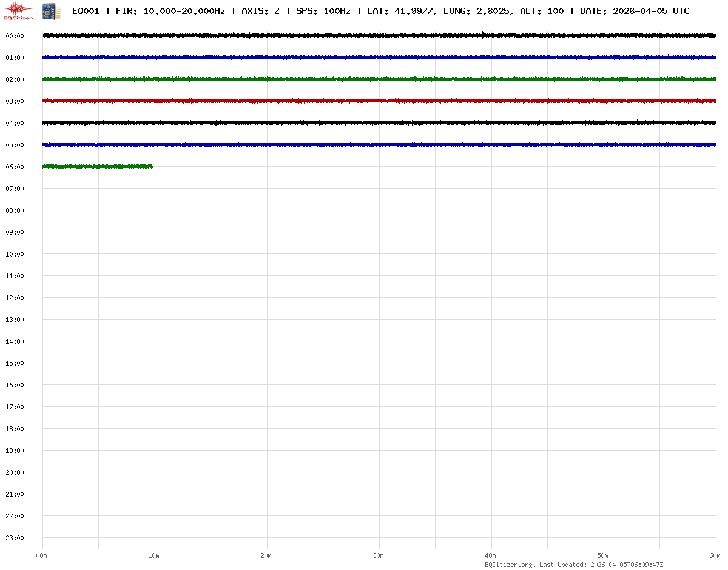This screenshot has height=570, width=728.
Task: Click the 30m tick on time axis
Action: (x=379, y=555)
